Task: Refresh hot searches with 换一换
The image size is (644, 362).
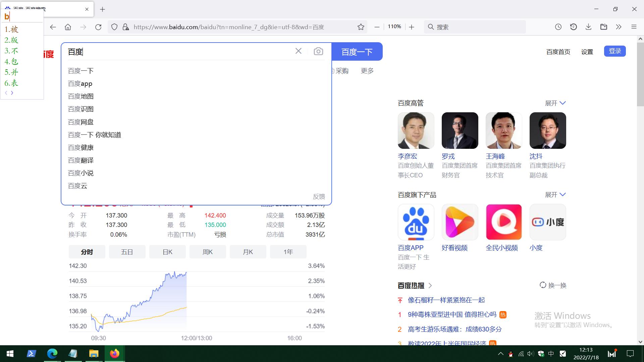Action: click(x=553, y=286)
